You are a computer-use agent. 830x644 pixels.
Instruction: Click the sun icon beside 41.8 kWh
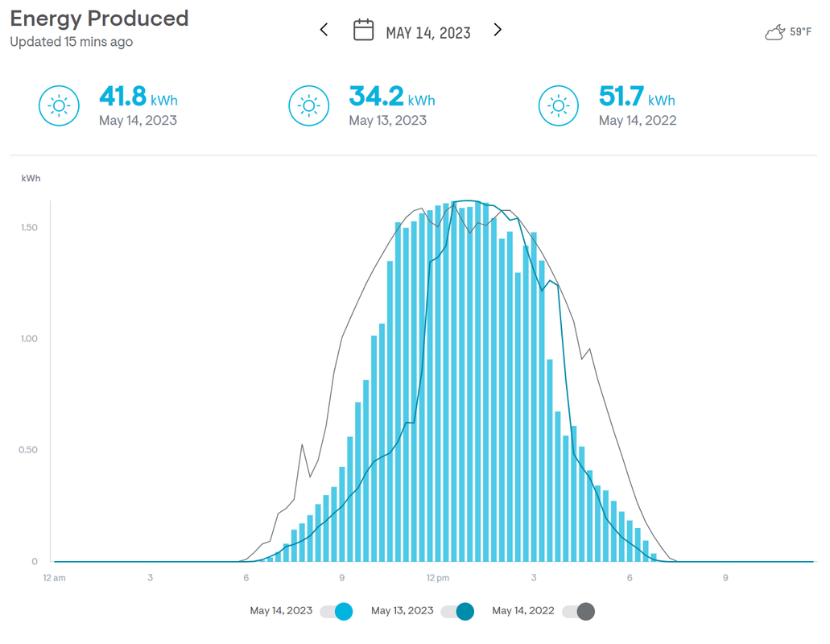60,105
